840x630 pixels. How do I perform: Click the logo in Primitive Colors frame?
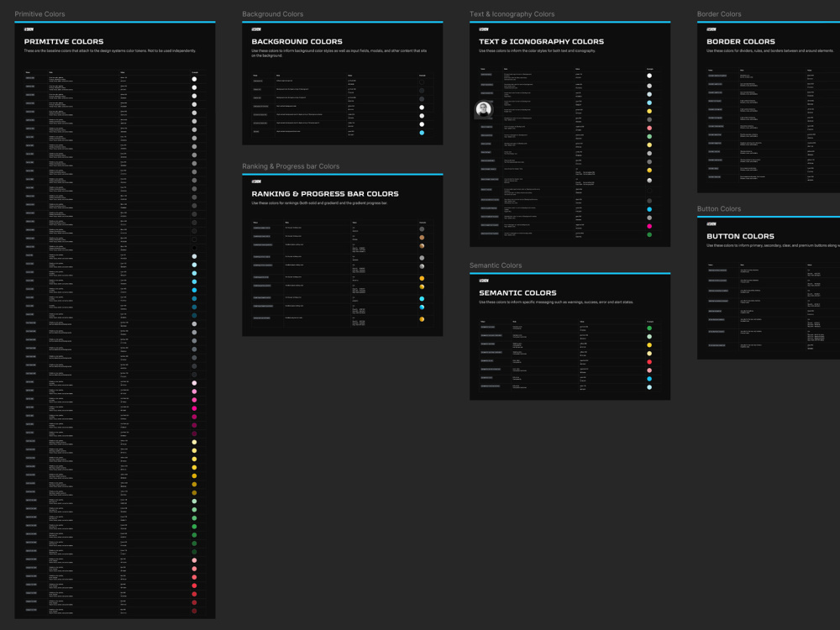pyautogui.click(x=29, y=29)
